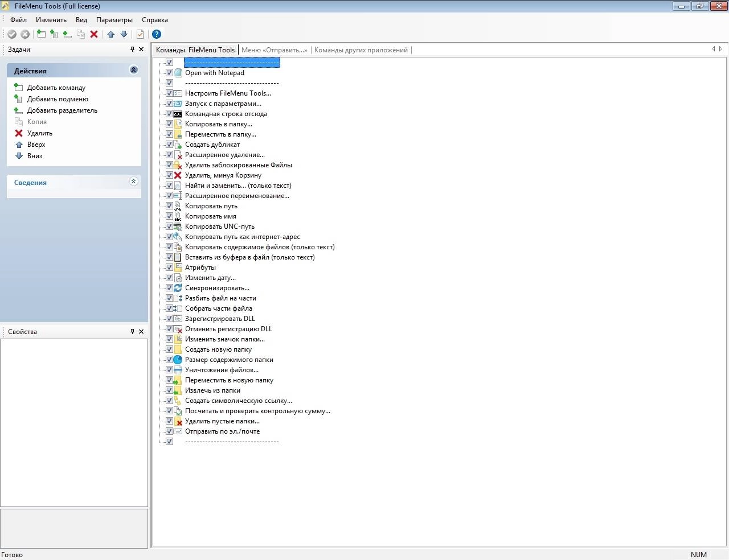729x560 pixels.
Task: Select the highlighted separator row at top
Action: coord(232,63)
